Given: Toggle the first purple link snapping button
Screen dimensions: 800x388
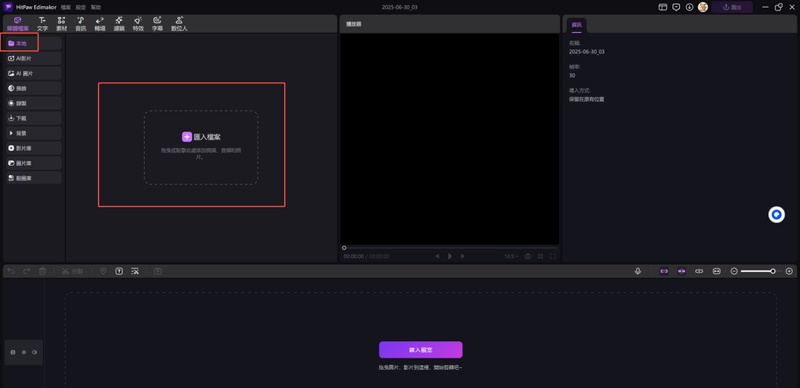Looking at the screenshot, I should 664,271.
